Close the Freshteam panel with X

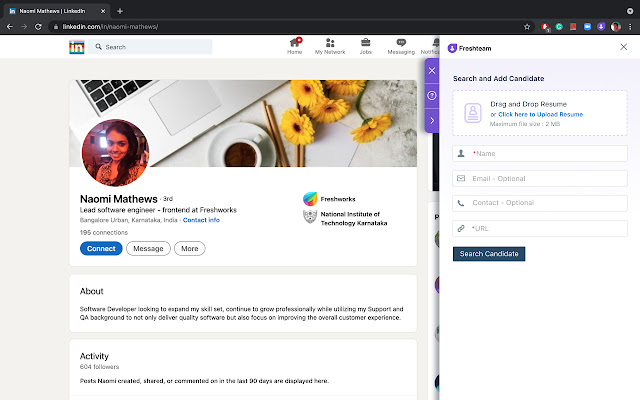point(623,47)
